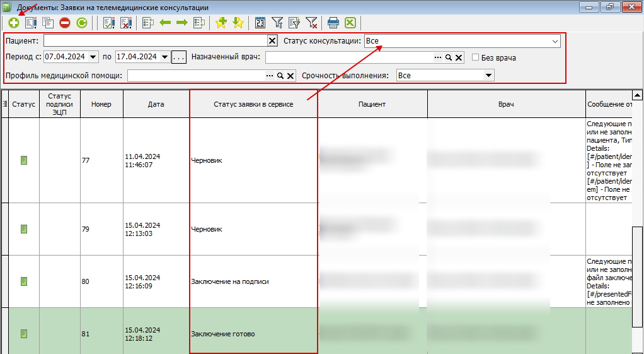Viewport: 644px width, 354px height.
Task: Export to Excel with green X icon
Action: coord(350,23)
